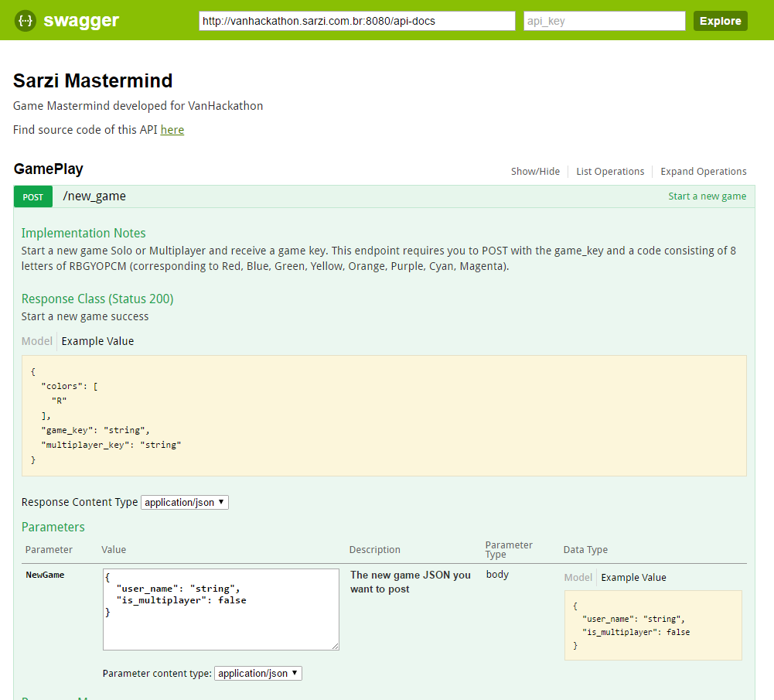This screenshot has width=774, height=700.
Task: Click the Data Type example JSON snippet
Action: click(x=653, y=626)
